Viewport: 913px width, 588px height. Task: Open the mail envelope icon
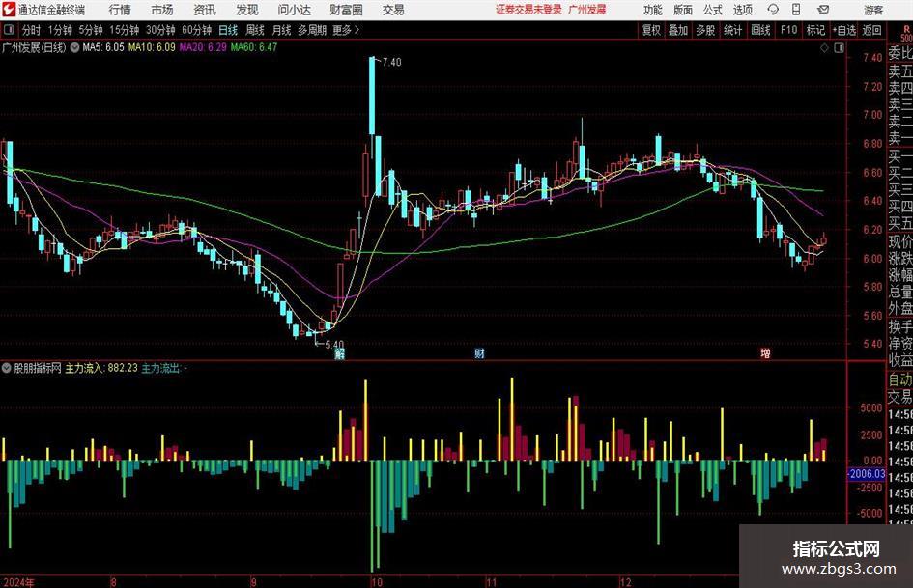tap(823, 10)
